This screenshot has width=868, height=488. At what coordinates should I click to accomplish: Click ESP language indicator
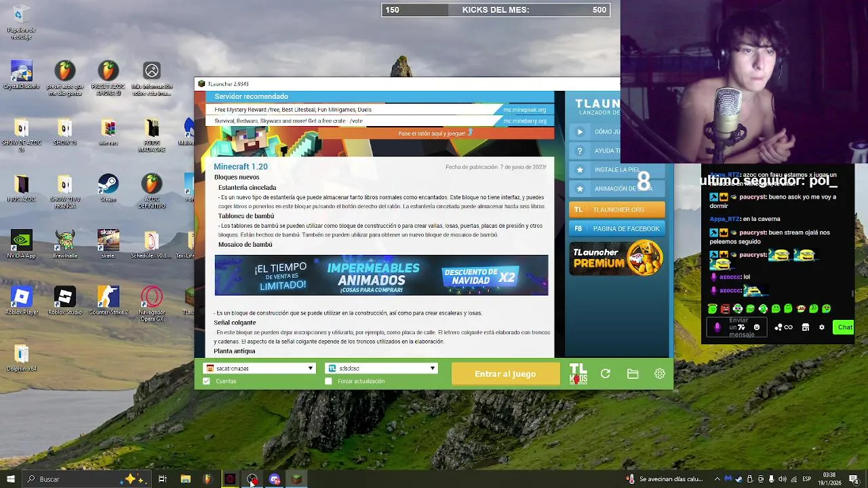click(x=806, y=479)
